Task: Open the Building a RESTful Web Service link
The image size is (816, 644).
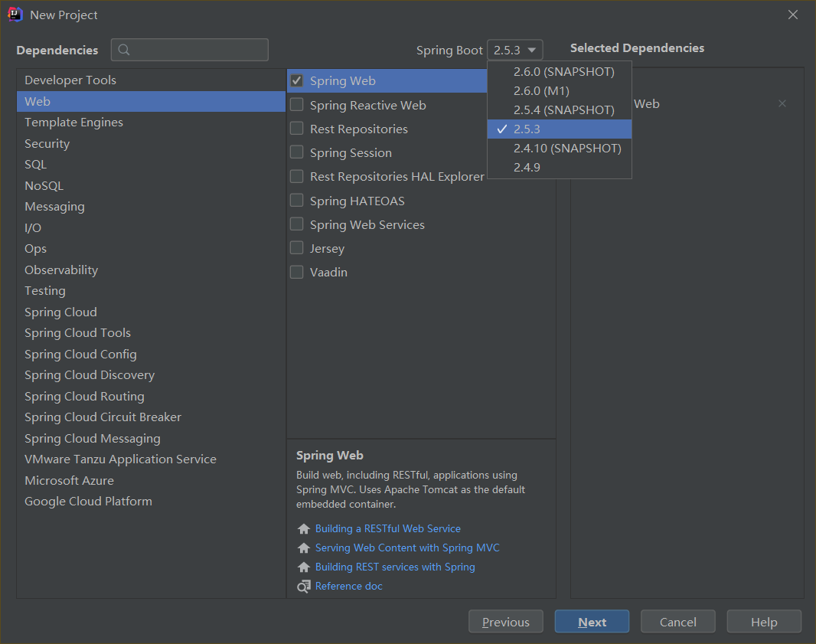Action: 387,529
